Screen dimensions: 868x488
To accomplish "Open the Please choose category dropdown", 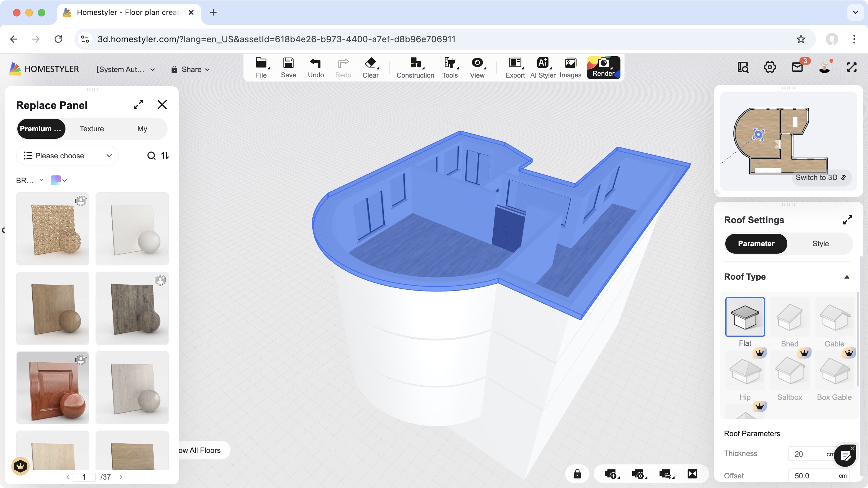I will pyautogui.click(x=67, y=156).
